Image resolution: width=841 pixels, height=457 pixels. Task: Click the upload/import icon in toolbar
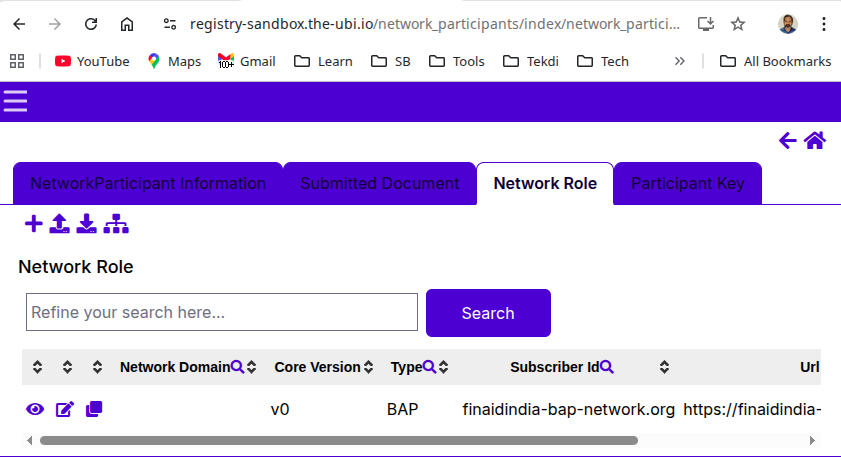(60, 224)
